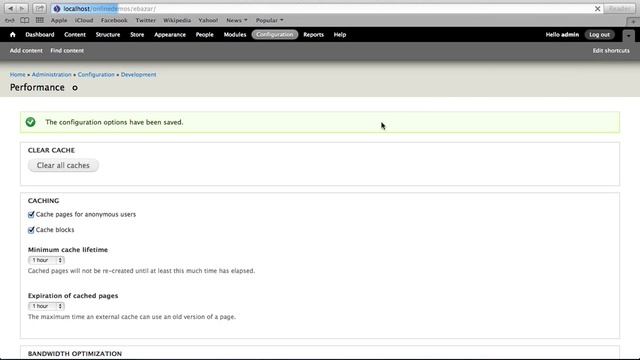Click the site favicon in address bar

click(x=57, y=9)
